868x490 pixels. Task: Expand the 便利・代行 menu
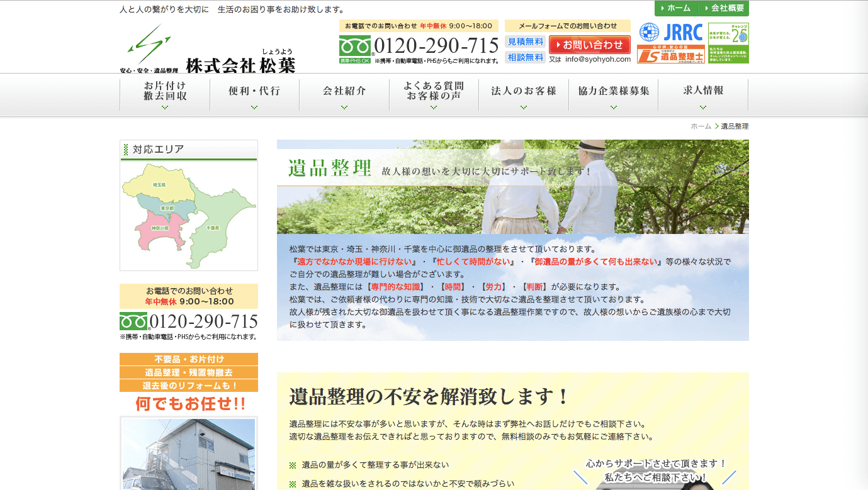[254, 94]
